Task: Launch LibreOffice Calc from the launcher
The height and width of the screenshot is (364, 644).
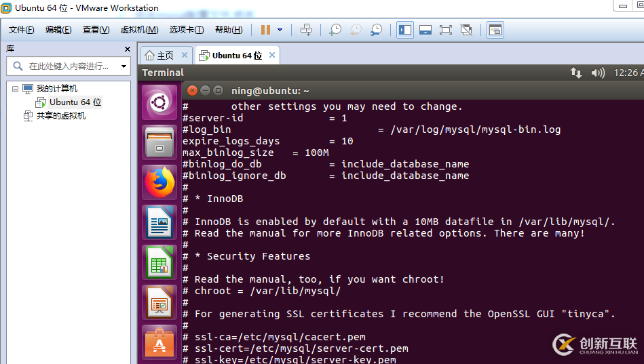Action: point(159,262)
